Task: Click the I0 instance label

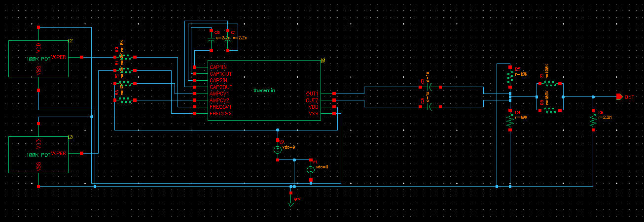Action: 323,60
